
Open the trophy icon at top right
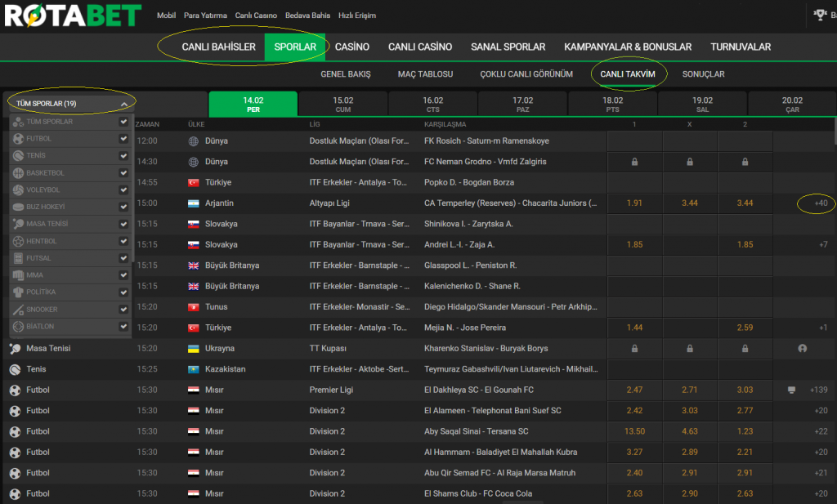click(x=820, y=16)
